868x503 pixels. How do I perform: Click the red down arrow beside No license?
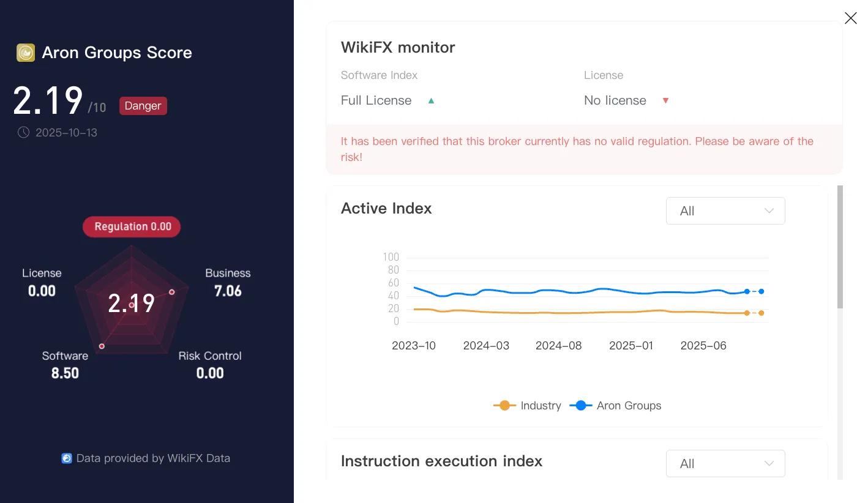tap(665, 101)
